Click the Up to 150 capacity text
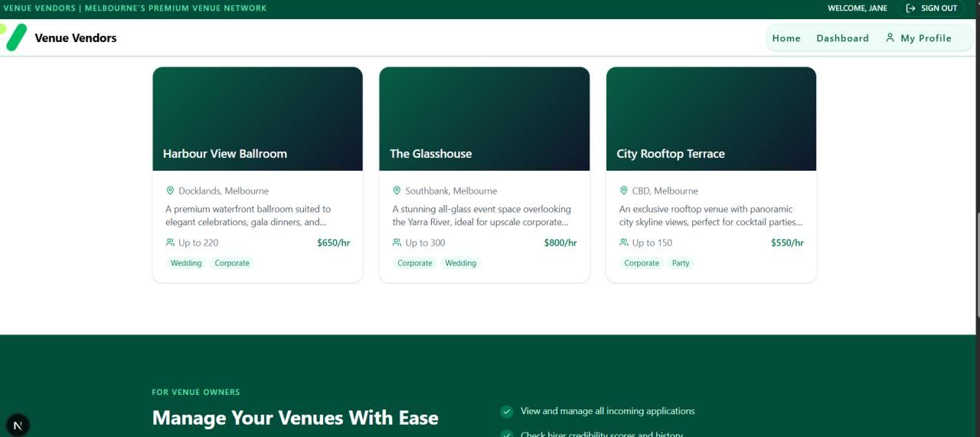Screen dimensions: 980x437 point(652,243)
